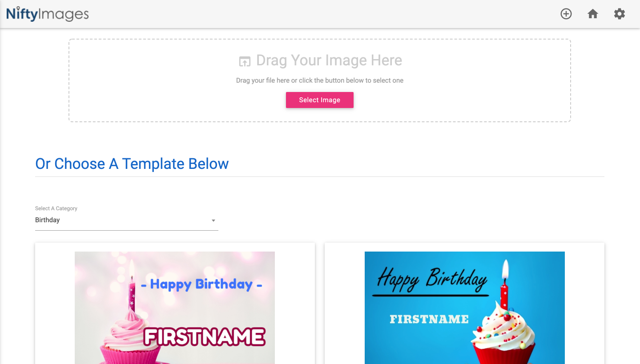Click the Select A Category label

coord(56,208)
